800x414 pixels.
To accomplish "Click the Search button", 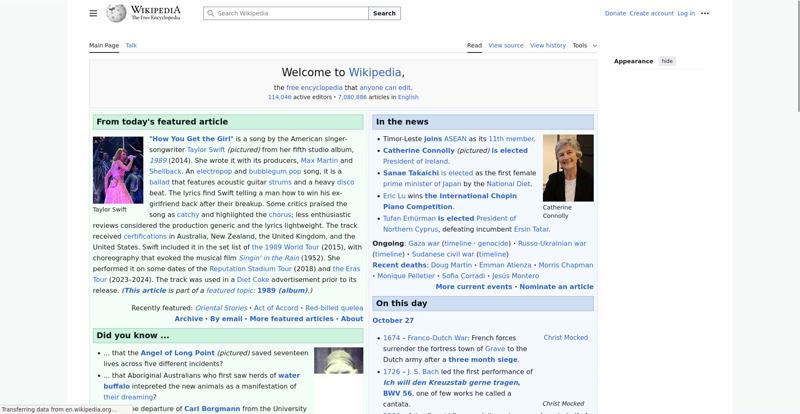I will pos(384,14).
